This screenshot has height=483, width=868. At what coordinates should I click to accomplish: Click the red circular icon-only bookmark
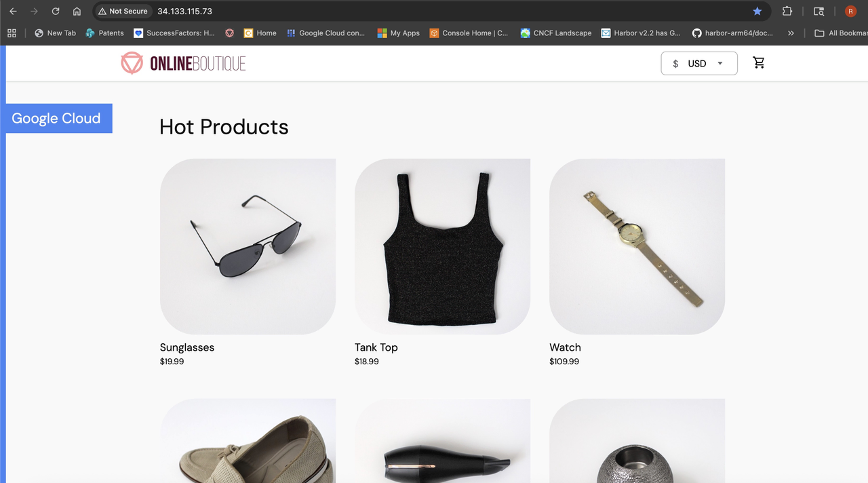pyautogui.click(x=230, y=33)
